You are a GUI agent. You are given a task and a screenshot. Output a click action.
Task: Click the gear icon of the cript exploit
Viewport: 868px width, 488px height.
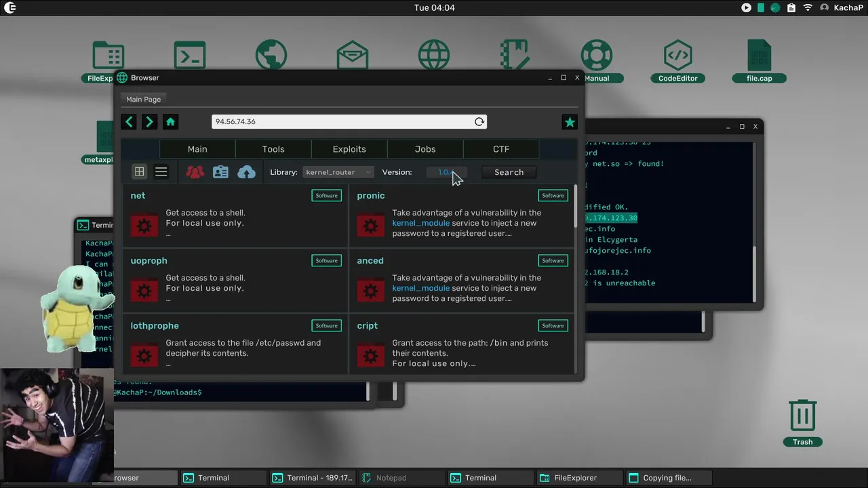pyautogui.click(x=370, y=357)
